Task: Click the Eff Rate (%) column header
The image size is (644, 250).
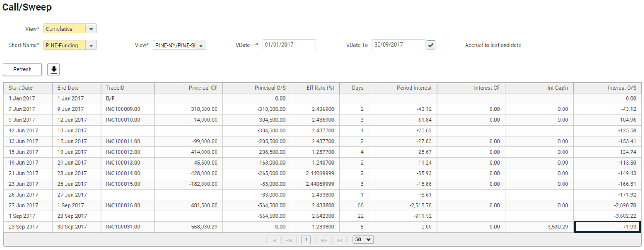Action: pyautogui.click(x=320, y=88)
